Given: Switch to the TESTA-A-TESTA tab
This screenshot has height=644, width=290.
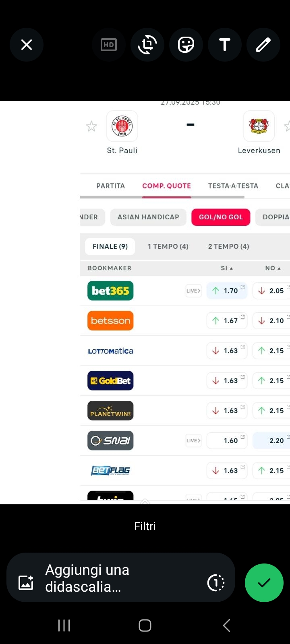Looking at the screenshot, I should [233, 186].
